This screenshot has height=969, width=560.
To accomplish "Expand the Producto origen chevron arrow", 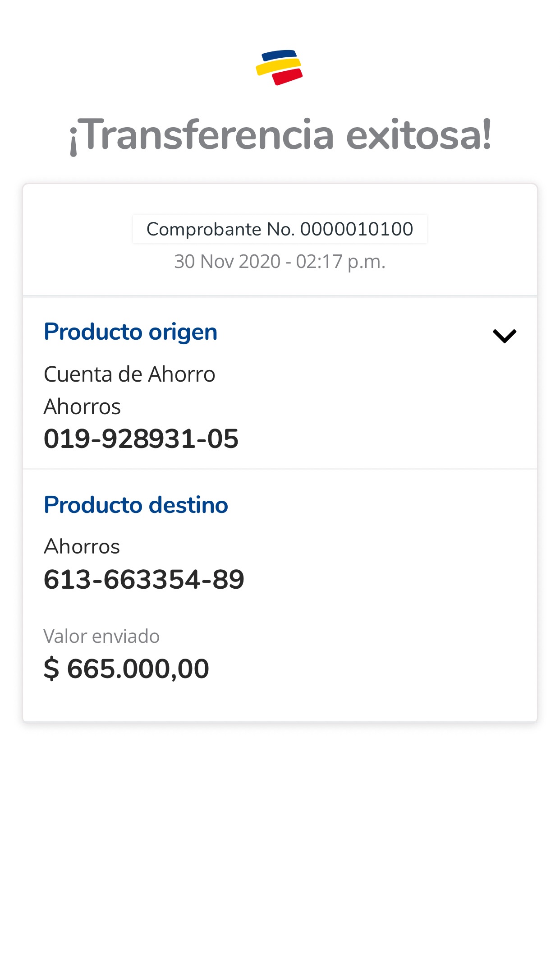I will click(504, 336).
